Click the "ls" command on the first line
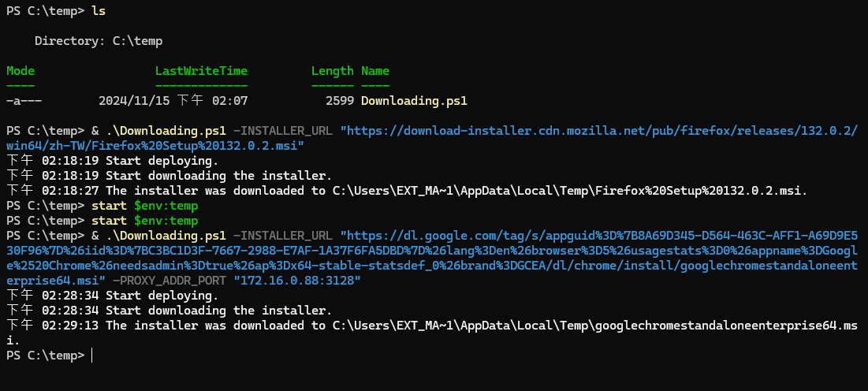This screenshot has width=868, height=391. (99, 11)
